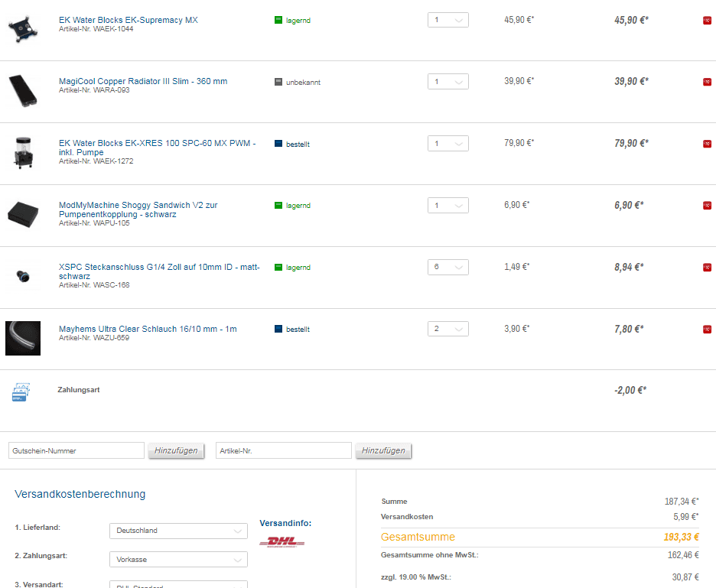716x588 pixels.
Task: Open EK-XRES 100 SPC-60 MX PWM link
Action: tap(157, 148)
